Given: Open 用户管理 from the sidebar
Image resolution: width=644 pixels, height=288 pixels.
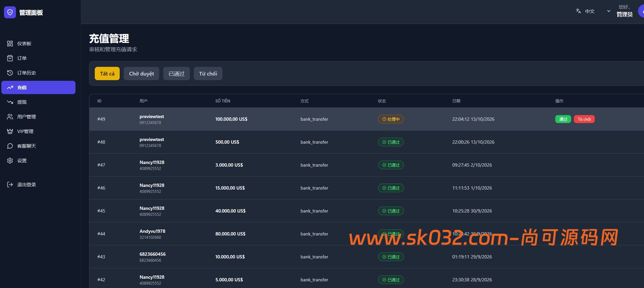Looking at the screenshot, I should coord(39,117).
